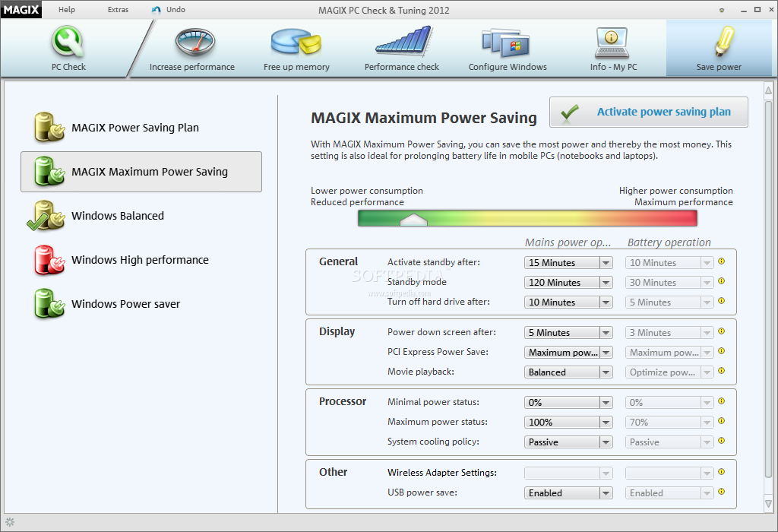
Task: Open Turn off hard drive mains dropdown
Action: pos(568,302)
